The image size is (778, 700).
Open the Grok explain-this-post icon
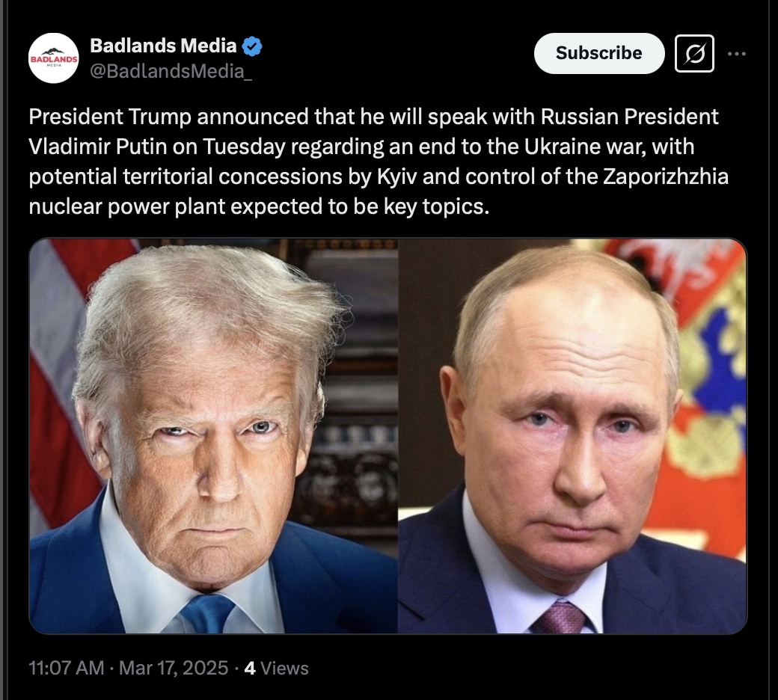[694, 54]
